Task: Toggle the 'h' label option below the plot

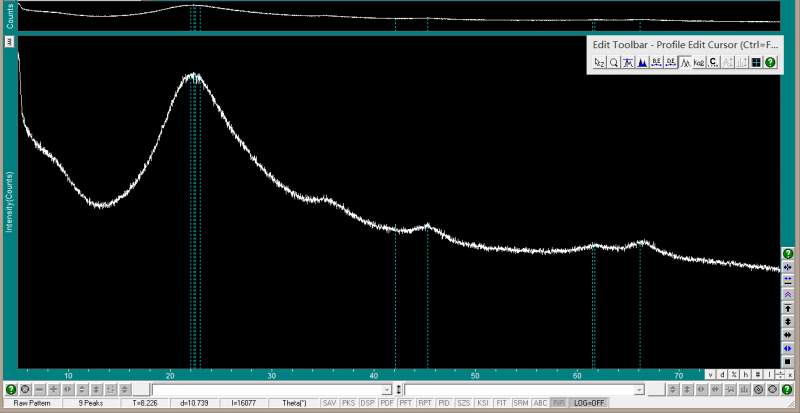Action: point(745,374)
